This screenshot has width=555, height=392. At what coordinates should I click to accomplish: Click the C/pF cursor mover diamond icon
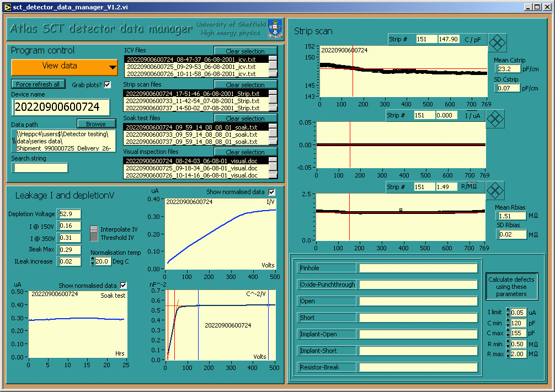point(497,43)
